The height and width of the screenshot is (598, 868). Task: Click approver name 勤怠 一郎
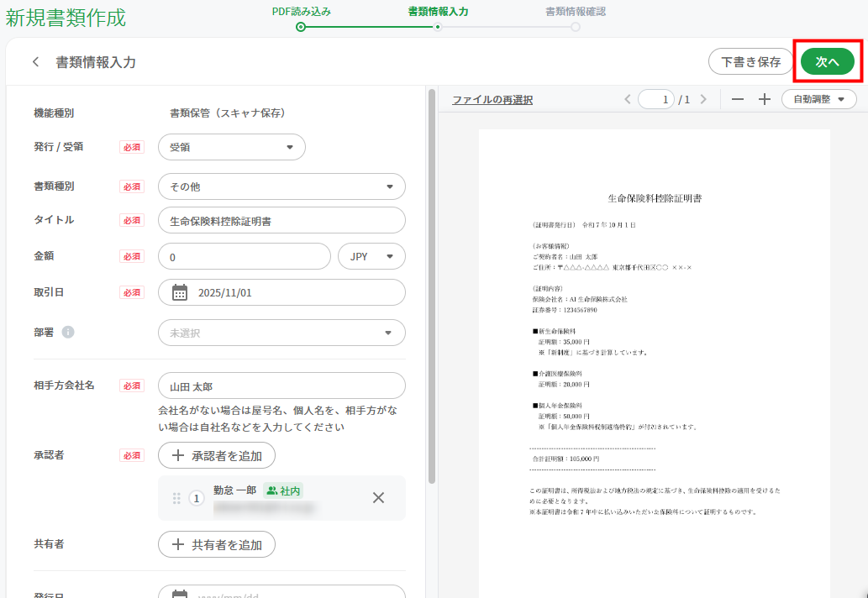(234, 490)
